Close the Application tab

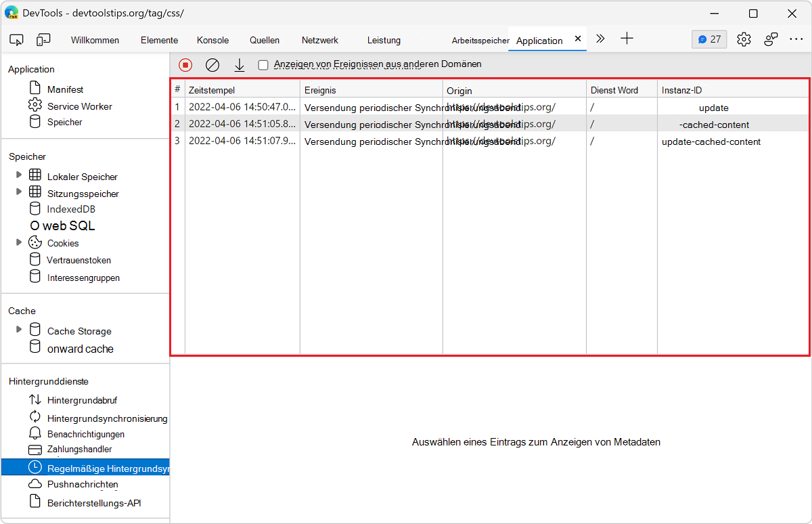[578, 39]
